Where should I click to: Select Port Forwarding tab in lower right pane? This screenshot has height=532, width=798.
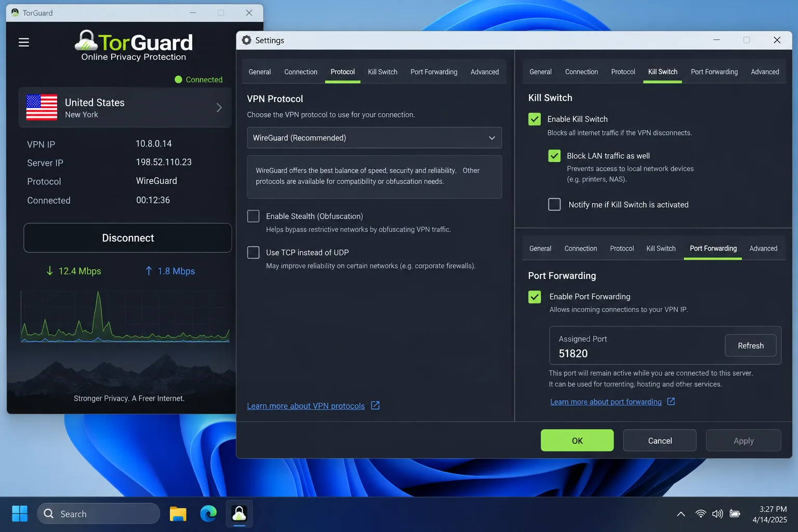(x=713, y=248)
